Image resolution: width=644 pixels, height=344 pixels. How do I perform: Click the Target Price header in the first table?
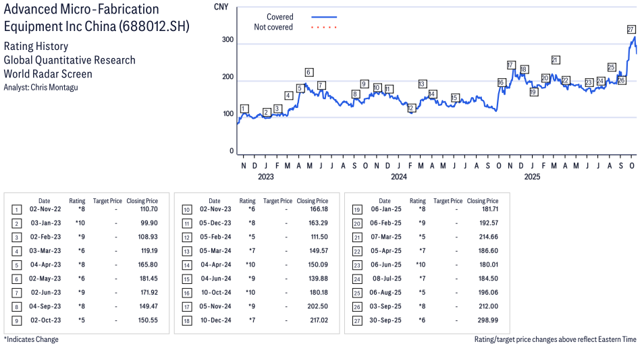pos(107,201)
